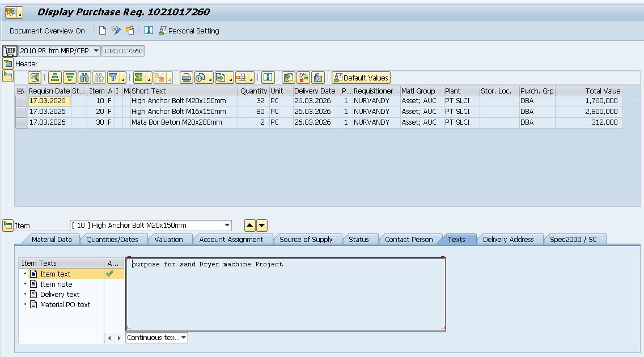Click the Default Values button
This screenshot has width=644, height=357.
[361, 78]
